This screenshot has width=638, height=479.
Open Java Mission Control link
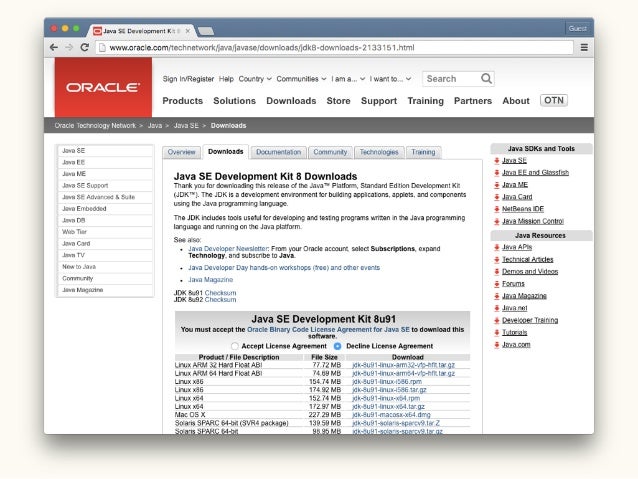click(x=533, y=221)
